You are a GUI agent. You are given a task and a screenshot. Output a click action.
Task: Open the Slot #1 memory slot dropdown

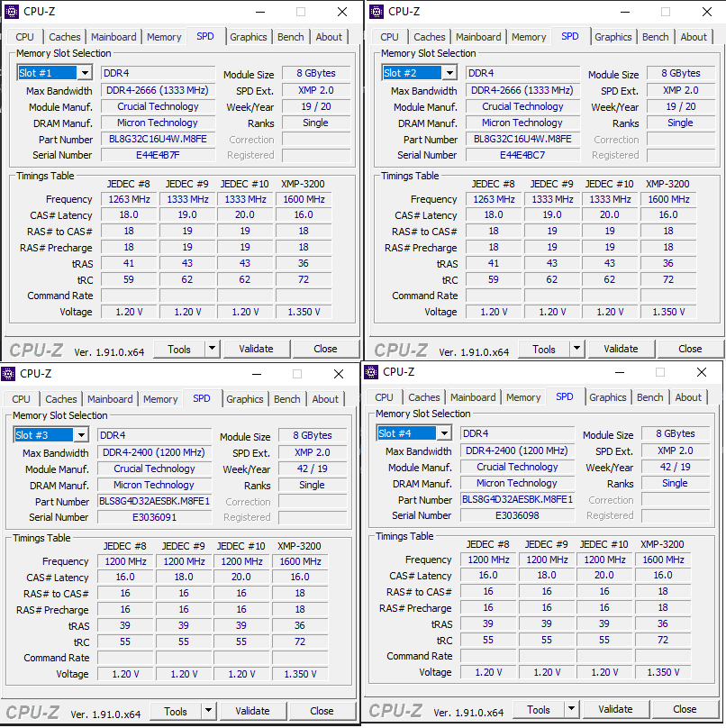point(85,73)
